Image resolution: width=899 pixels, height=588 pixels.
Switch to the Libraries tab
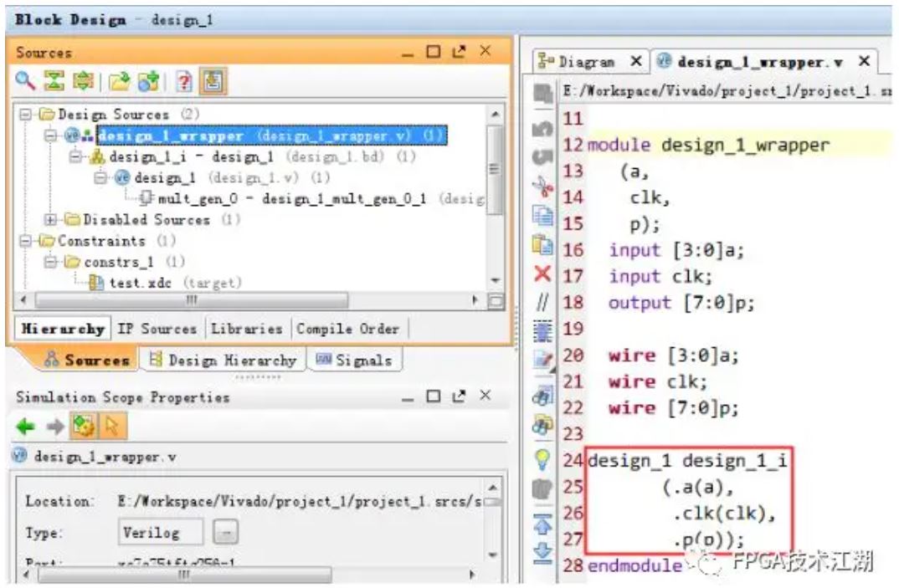point(247,329)
